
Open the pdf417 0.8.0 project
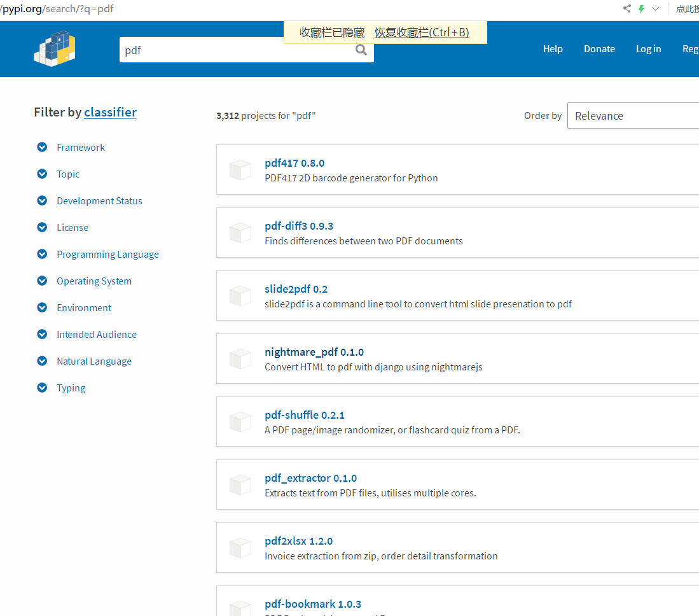tap(294, 164)
